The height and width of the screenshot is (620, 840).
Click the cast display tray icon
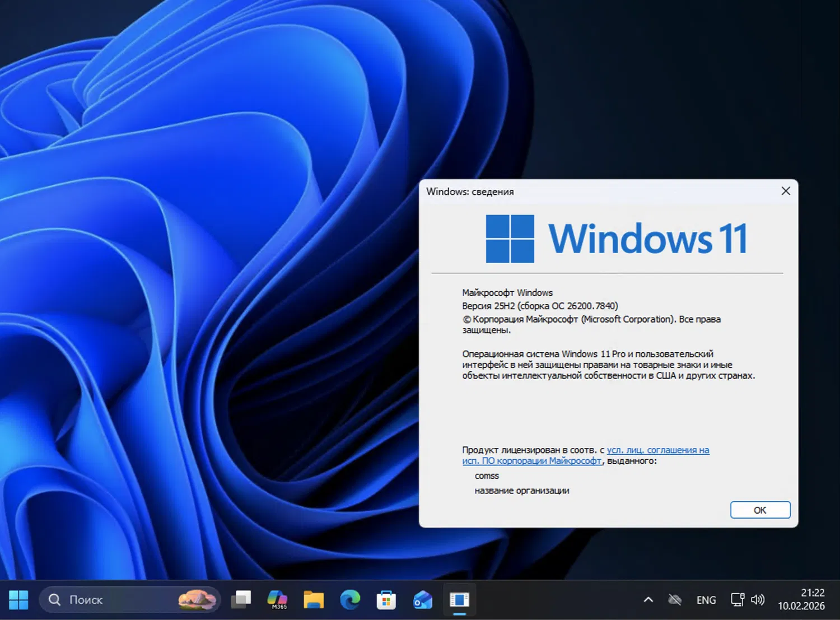click(736, 599)
